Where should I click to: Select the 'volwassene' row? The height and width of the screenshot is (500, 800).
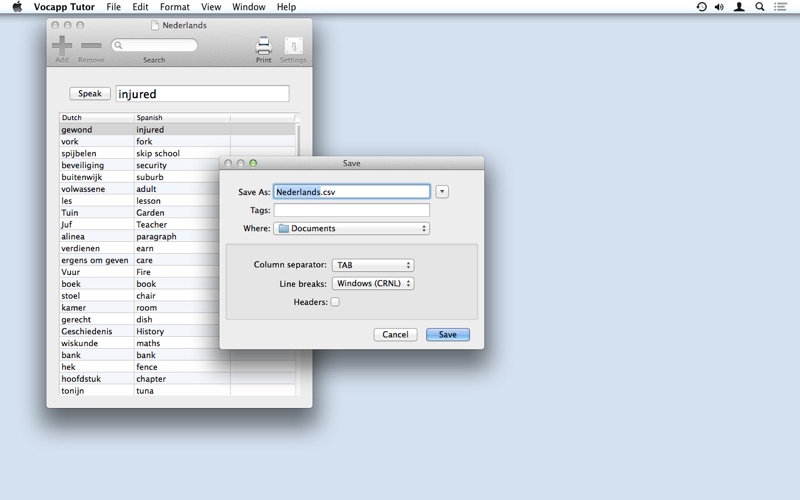pyautogui.click(x=140, y=189)
